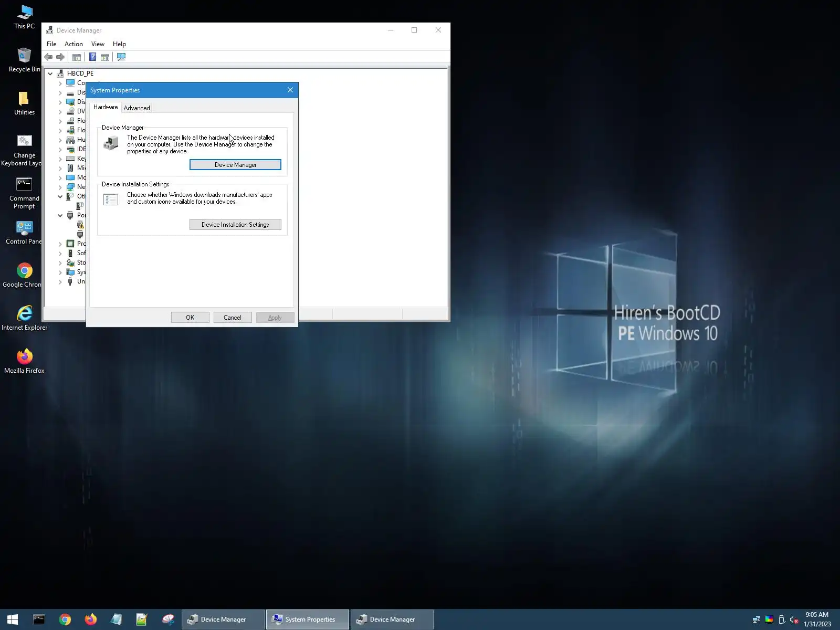Launch Command Prompt from the taskbar
The width and height of the screenshot is (840, 630).
[39, 619]
